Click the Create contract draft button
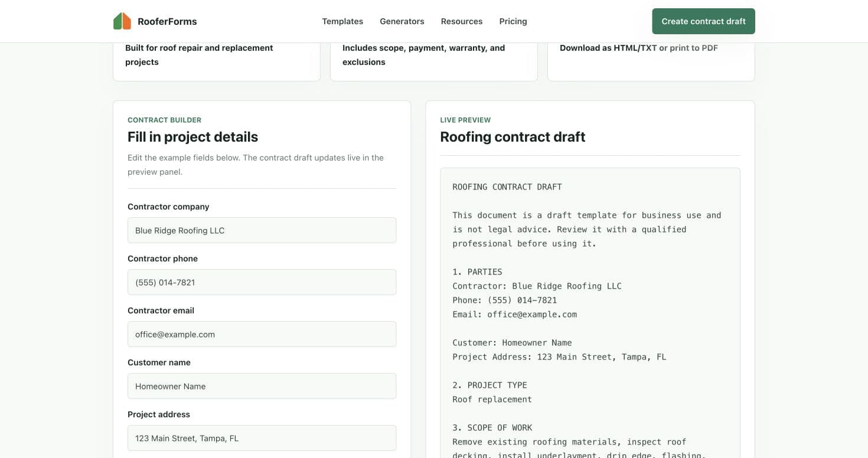Screen dimensions: 868x458 703,21
